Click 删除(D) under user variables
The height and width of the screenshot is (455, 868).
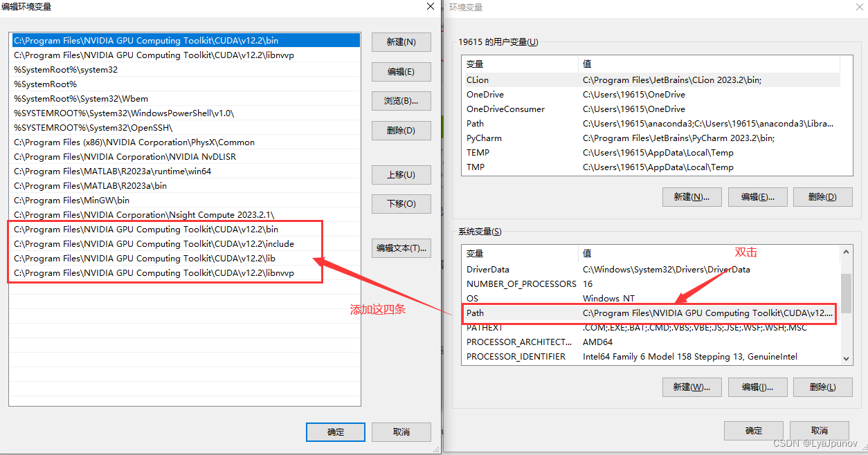tap(823, 196)
